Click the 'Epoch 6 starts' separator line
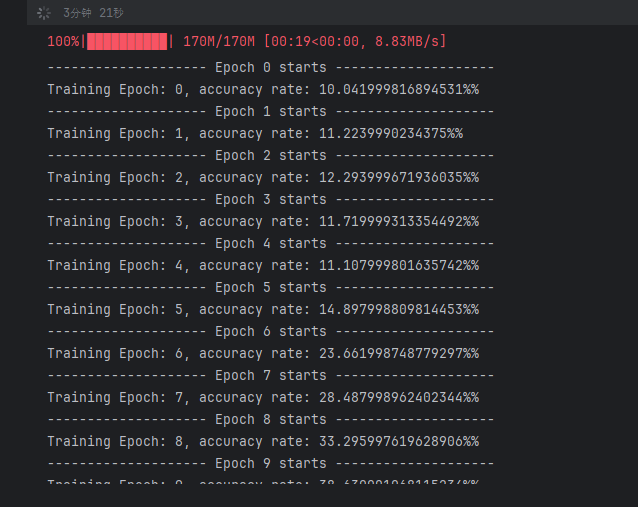Image resolution: width=638 pixels, height=507 pixels. tap(270, 331)
